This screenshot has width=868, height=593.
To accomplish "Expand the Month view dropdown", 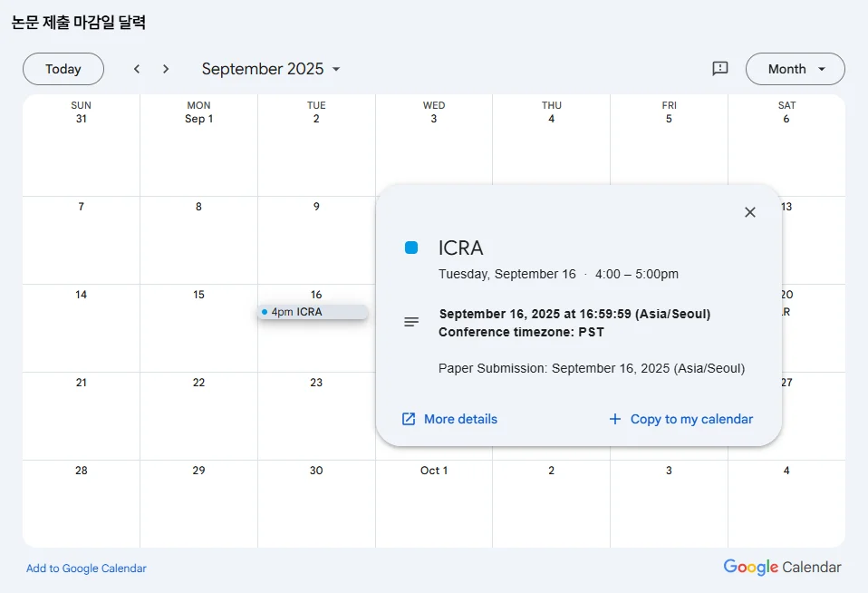I will pos(795,69).
